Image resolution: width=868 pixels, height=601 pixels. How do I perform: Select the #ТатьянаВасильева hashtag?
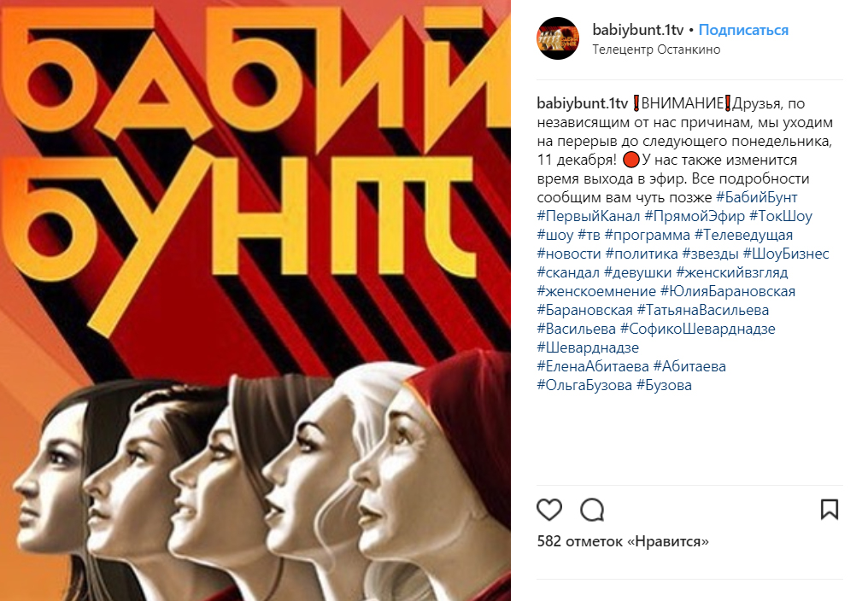(x=703, y=310)
